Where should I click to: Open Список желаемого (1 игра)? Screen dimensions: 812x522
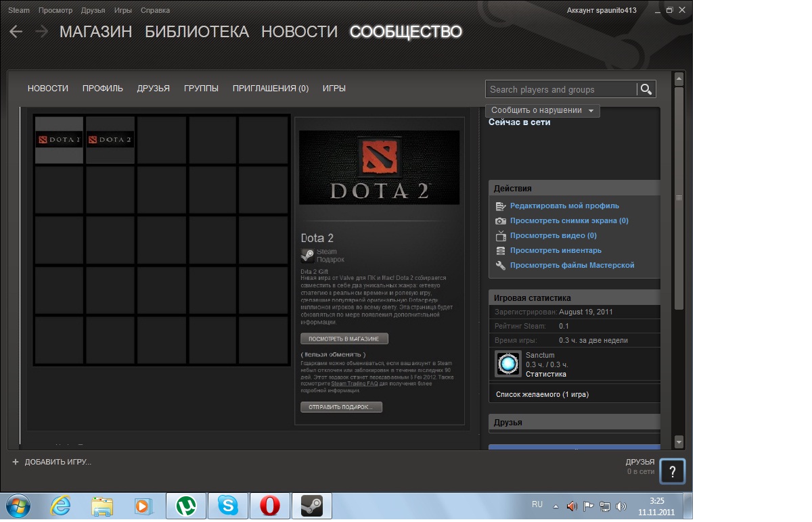pos(543,394)
